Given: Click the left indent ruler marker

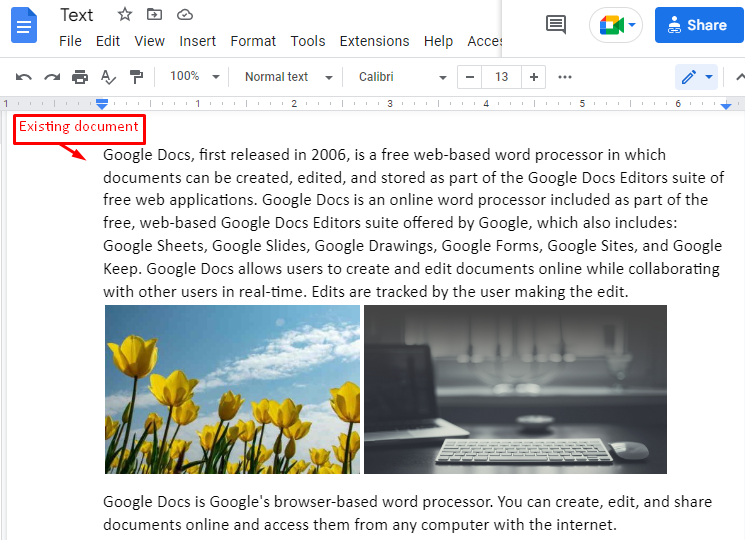Looking at the screenshot, I should 102,104.
